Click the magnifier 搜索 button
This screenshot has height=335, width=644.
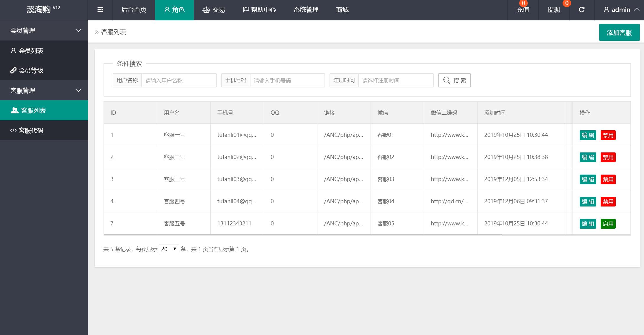tap(454, 80)
